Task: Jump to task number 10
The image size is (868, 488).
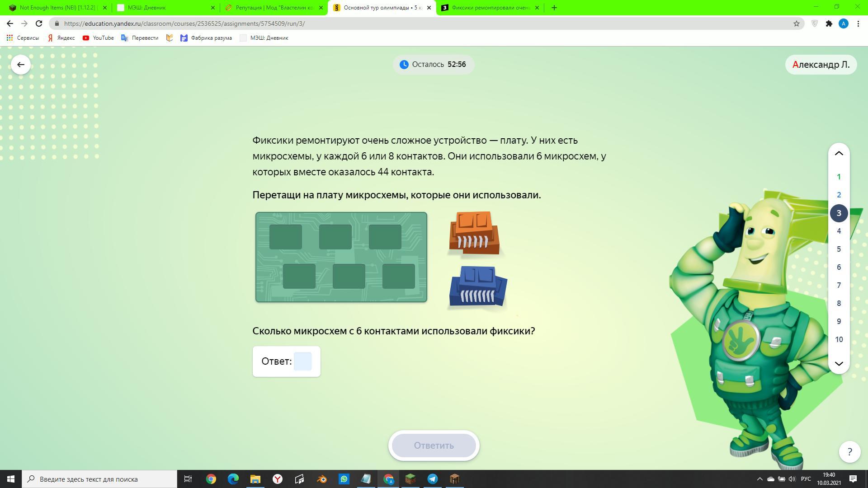Action: tap(839, 339)
